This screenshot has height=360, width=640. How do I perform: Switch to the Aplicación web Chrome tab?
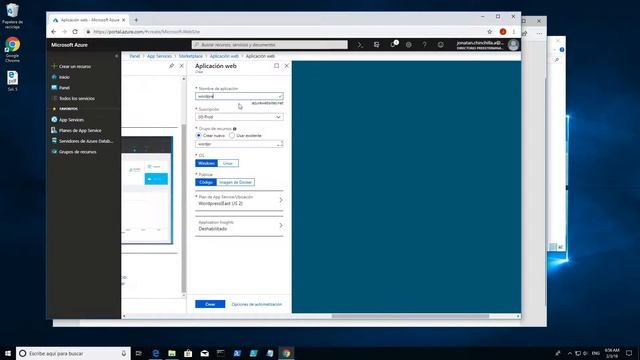point(89,20)
